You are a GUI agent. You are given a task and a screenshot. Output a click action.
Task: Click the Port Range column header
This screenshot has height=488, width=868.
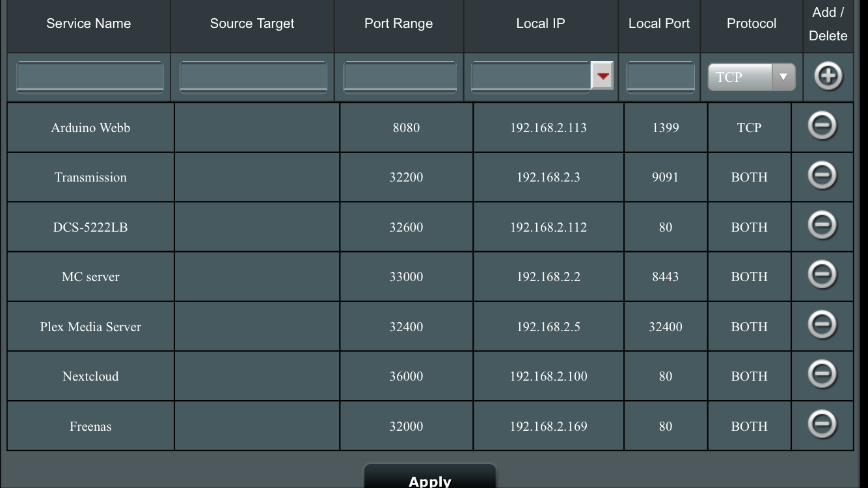tap(398, 23)
